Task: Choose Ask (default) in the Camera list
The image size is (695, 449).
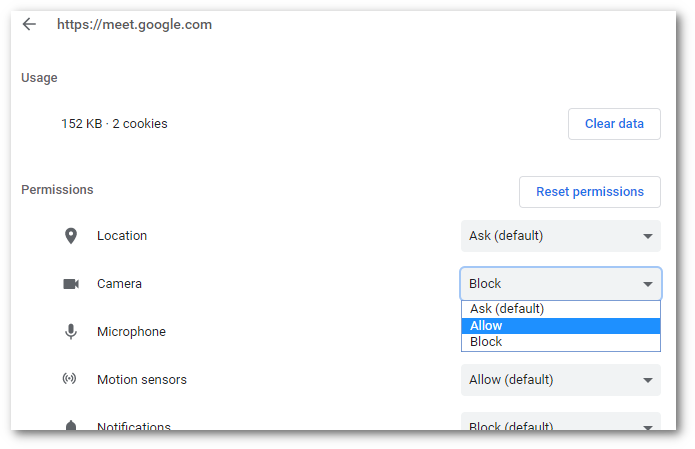Action: click(x=561, y=309)
